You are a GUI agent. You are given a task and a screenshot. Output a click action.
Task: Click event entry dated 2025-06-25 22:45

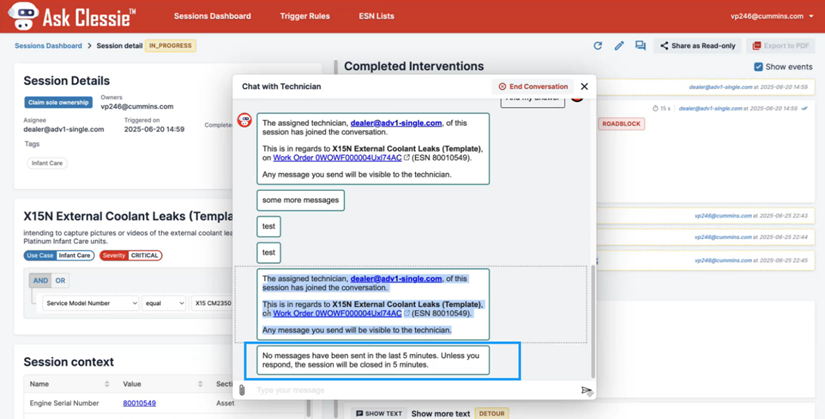(705, 261)
